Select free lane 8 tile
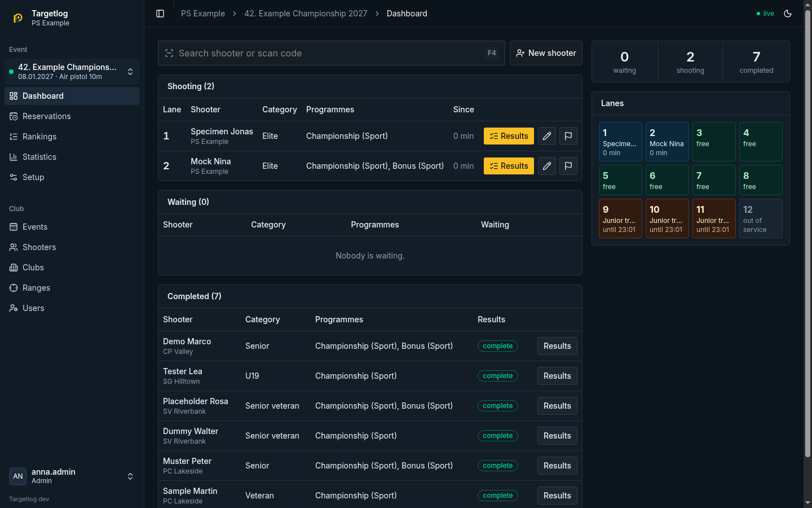 [761, 180]
